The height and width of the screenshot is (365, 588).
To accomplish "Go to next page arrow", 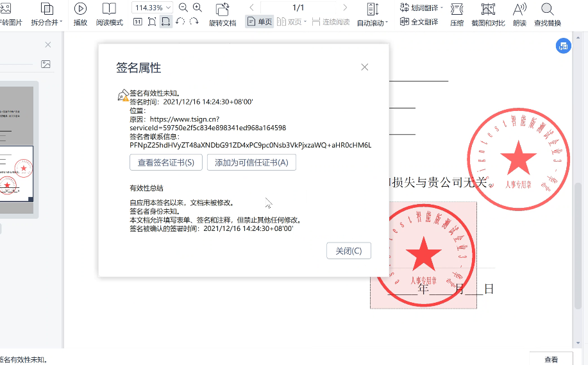I will tap(345, 8).
